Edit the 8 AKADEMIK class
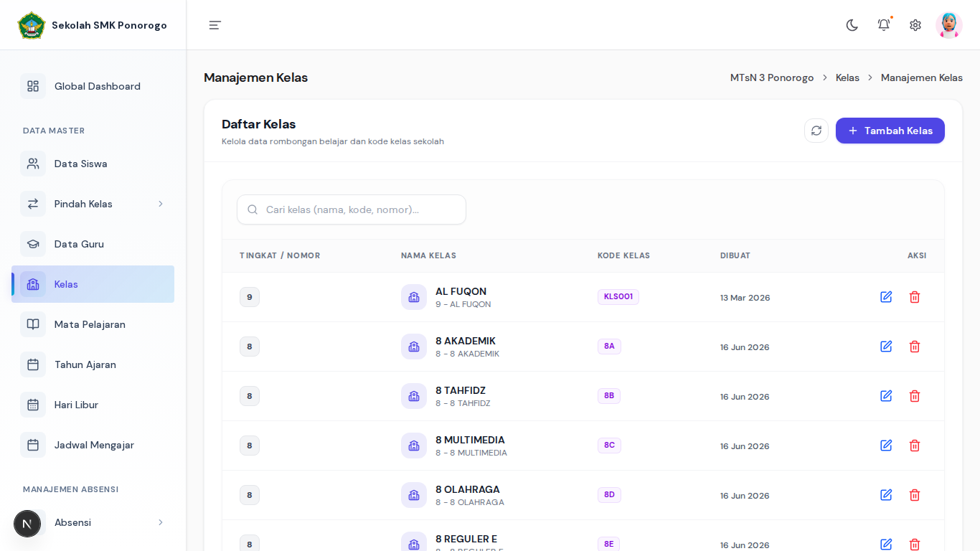This screenshot has height=551, width=980. [886, 347]
